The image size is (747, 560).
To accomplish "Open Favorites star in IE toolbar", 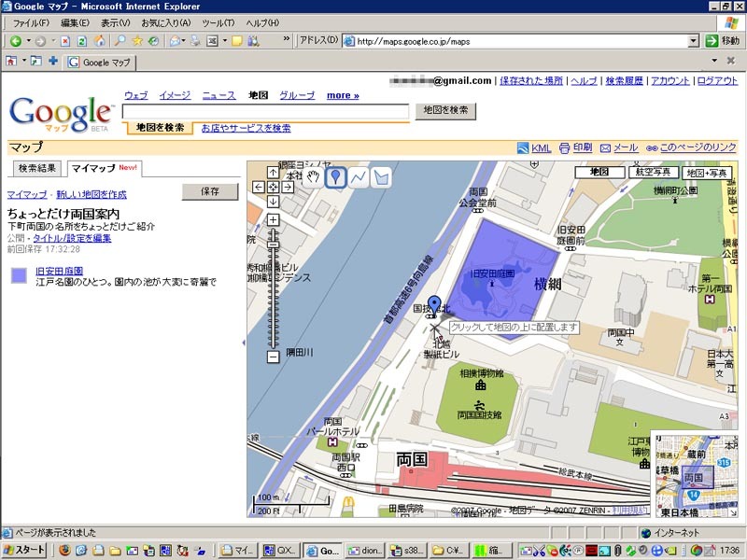I will click(x=137, y=41).
